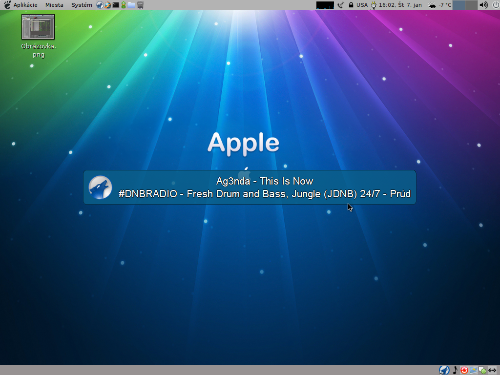This screenshot has height=375, width=500.
Task: Click the system monitor graph applet
Action: 325,5
